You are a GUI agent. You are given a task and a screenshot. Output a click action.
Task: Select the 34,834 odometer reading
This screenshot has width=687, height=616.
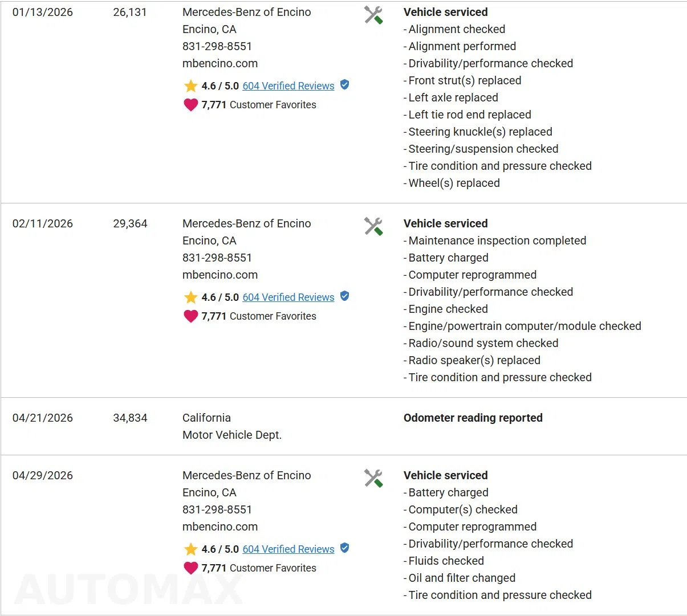click(x=130, y=418)
